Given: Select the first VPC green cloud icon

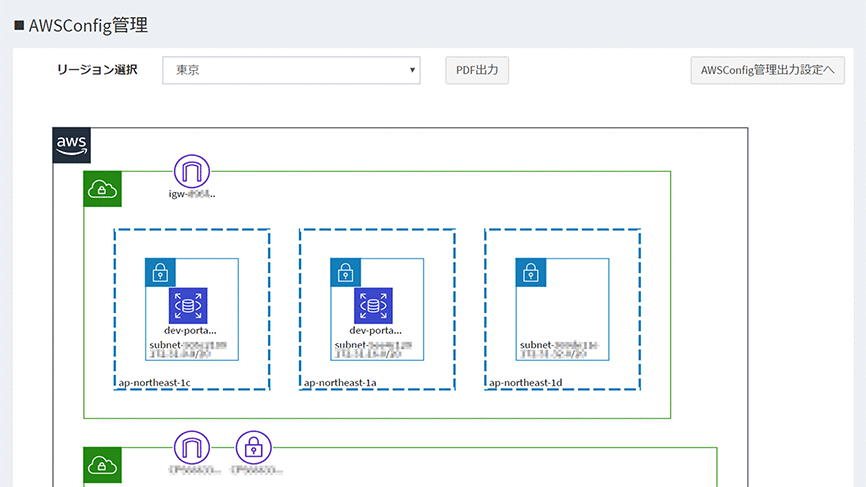Looking at the screenshot, I should click(102, 189).
